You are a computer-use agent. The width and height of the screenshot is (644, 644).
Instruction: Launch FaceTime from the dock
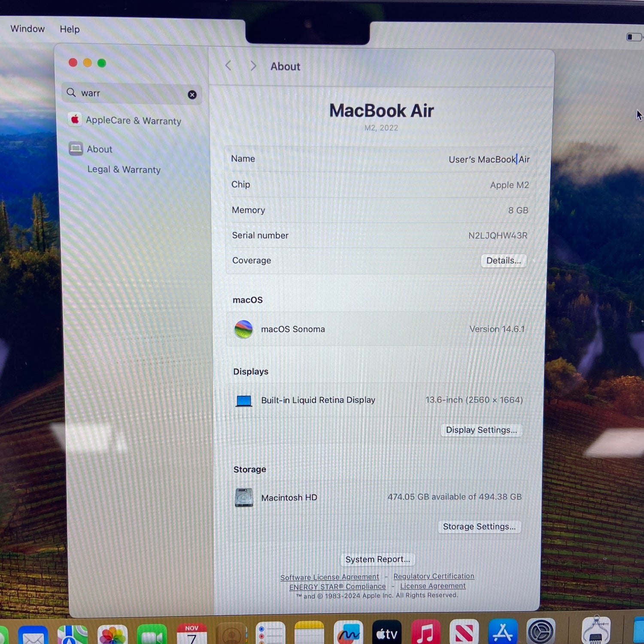pos(152,635)
